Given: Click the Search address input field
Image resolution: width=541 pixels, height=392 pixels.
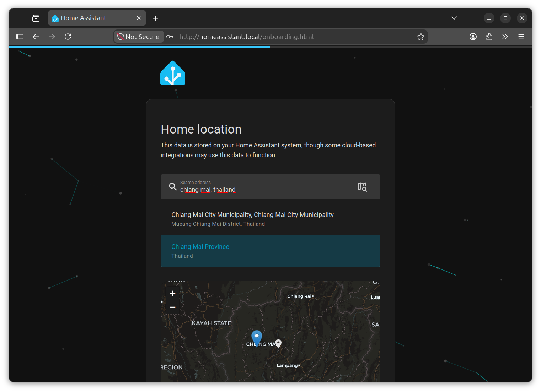Looking at the screenshot, I should coord(270,187).
